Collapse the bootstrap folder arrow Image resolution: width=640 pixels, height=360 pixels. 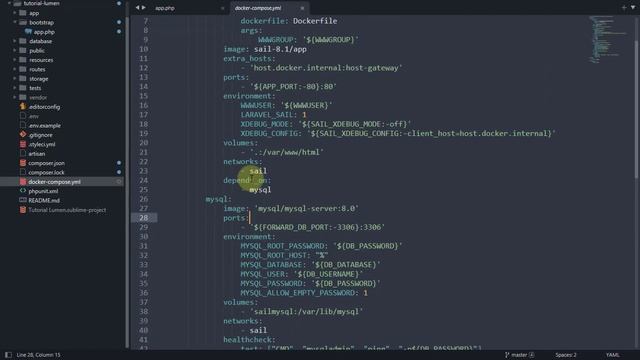click(15, 22)
